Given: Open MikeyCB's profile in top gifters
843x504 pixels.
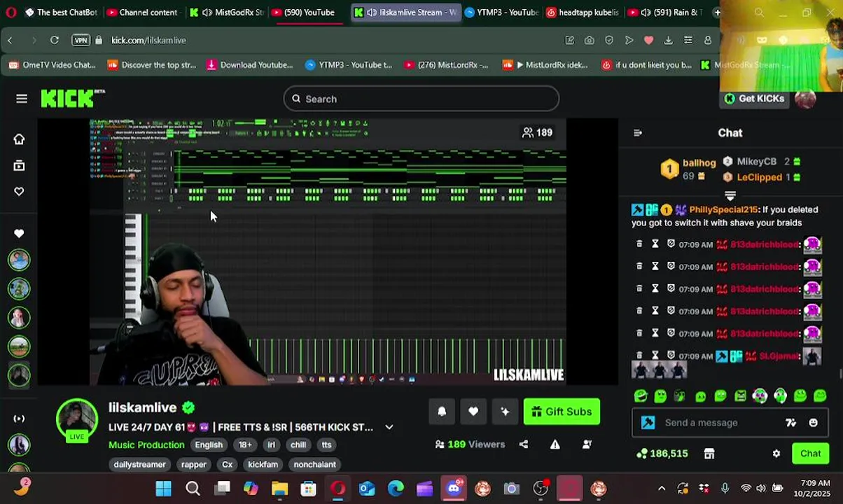Looking at the screenshot, I should (x=757, y=162).
